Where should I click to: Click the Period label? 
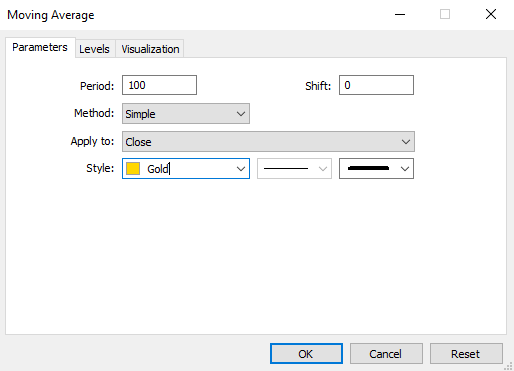[x=97, y=86]
